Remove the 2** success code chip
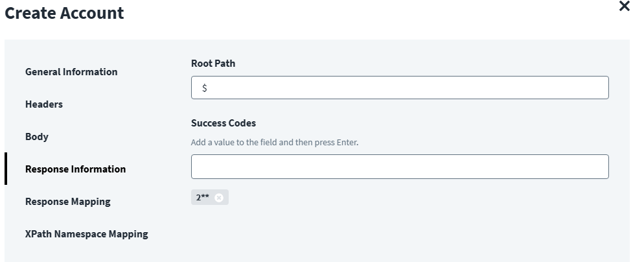 click(x=219, y=198)
